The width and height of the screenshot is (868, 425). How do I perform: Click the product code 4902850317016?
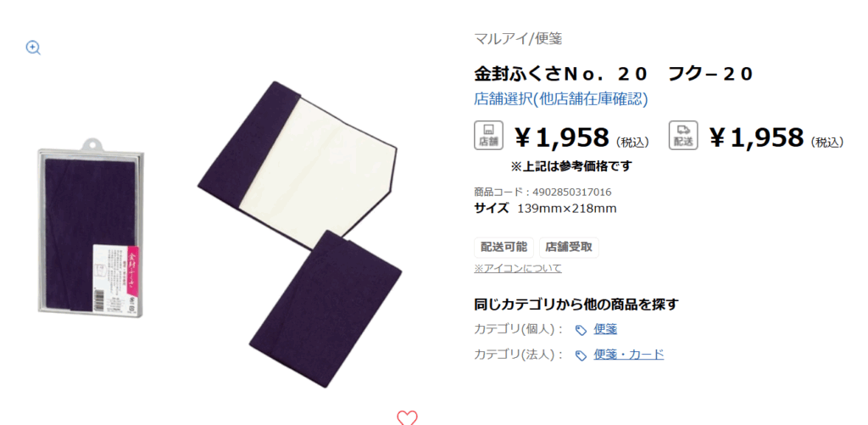[x=572, y=193]
